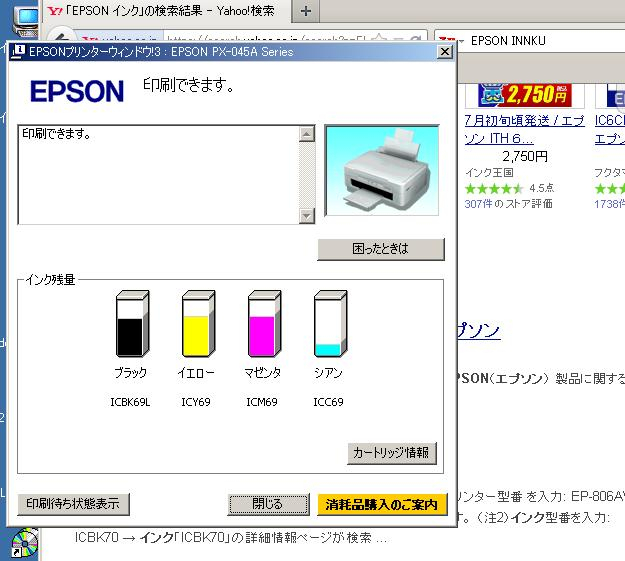Click the status monitor title bar icon
This screenshot has width=625, height=561.
[18, 51]
